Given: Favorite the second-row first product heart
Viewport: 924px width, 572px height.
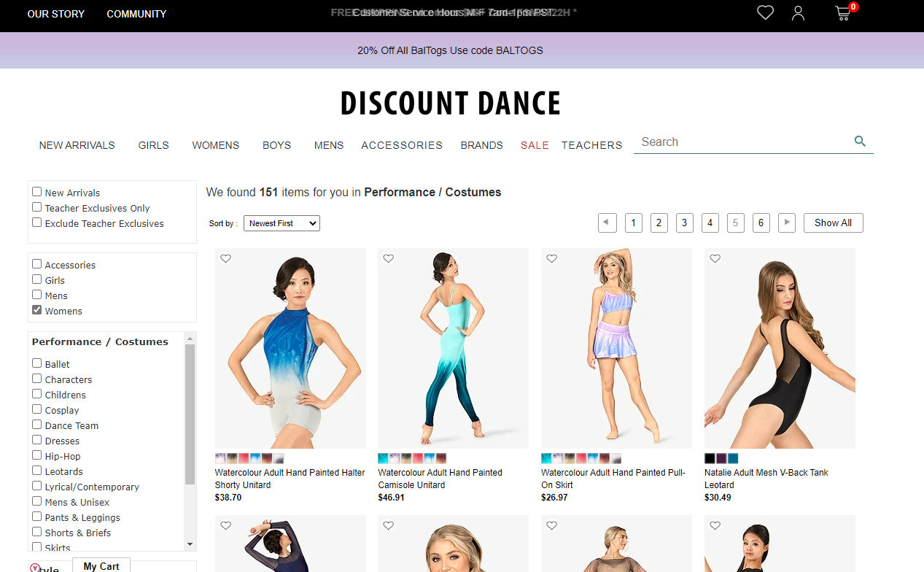Looking at the screenshot, I should pos(226,525).
